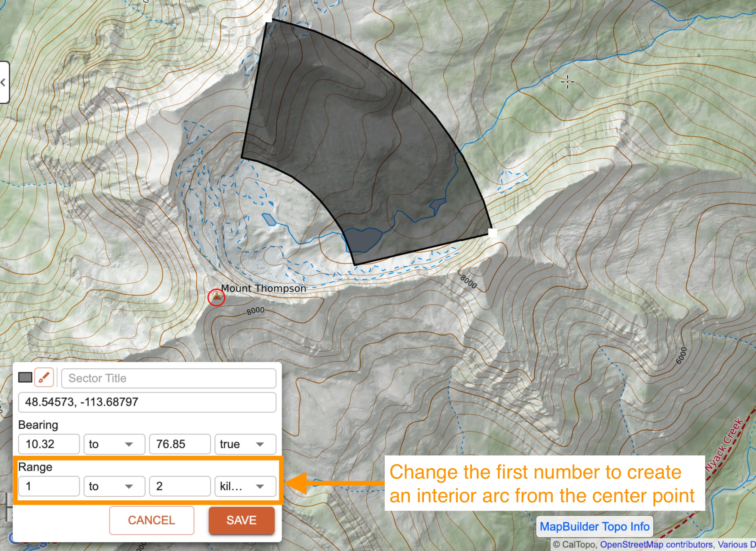Open the 'true' bearing reference dropdown
Image resolution: width=756 pixels, height=551 pixels.
[245, 444]
